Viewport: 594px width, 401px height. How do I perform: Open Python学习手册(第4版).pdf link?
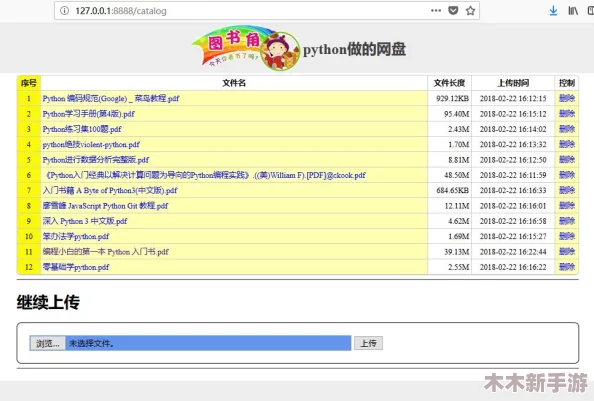point(88,114)
